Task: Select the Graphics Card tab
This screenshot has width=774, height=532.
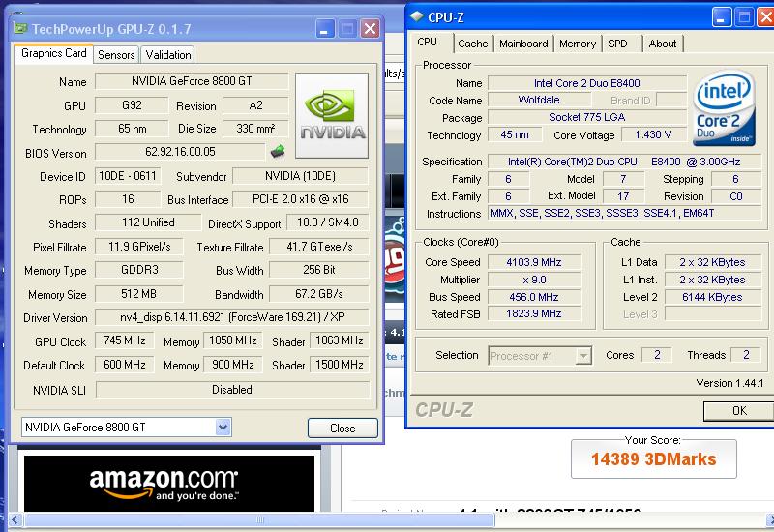Action: [54, 53]
